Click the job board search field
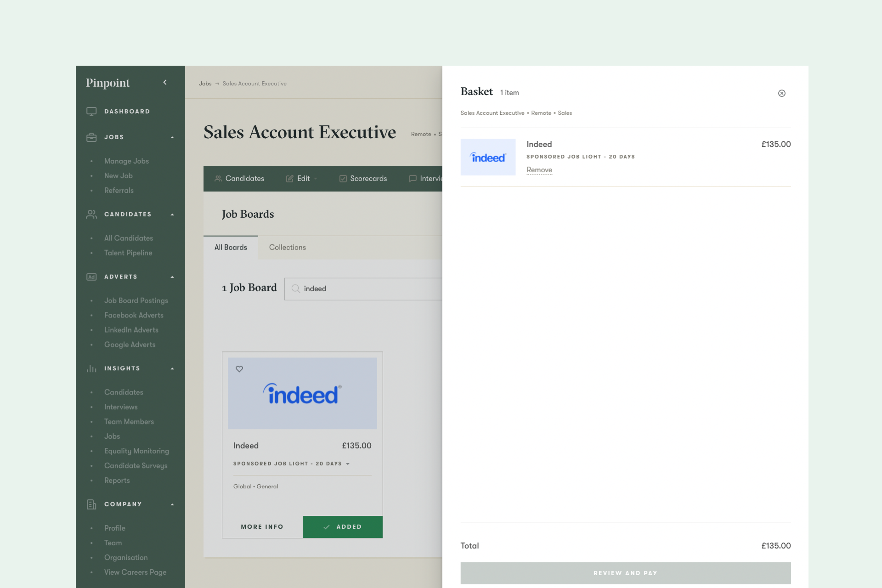882x588 pixels. (367, 288)
